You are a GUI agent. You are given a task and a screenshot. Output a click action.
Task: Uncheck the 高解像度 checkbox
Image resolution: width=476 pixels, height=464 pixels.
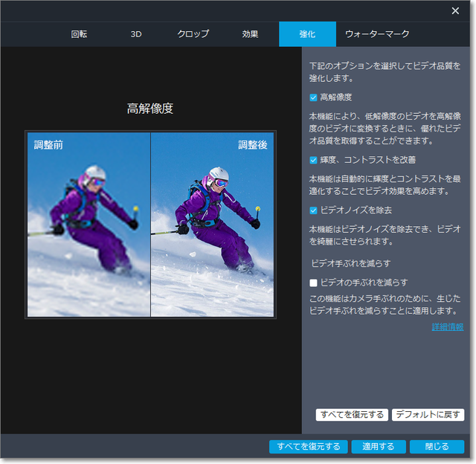click(x=314, y=97)
